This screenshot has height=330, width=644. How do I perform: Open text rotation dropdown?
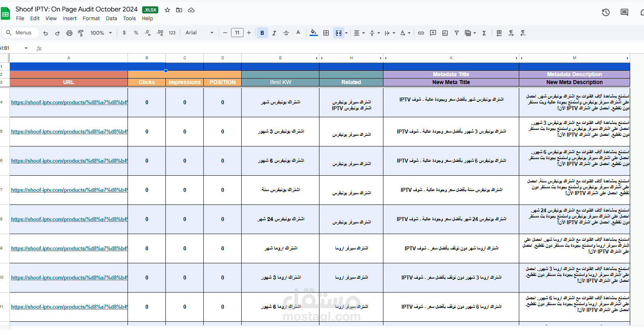click(x=406, y=33)
